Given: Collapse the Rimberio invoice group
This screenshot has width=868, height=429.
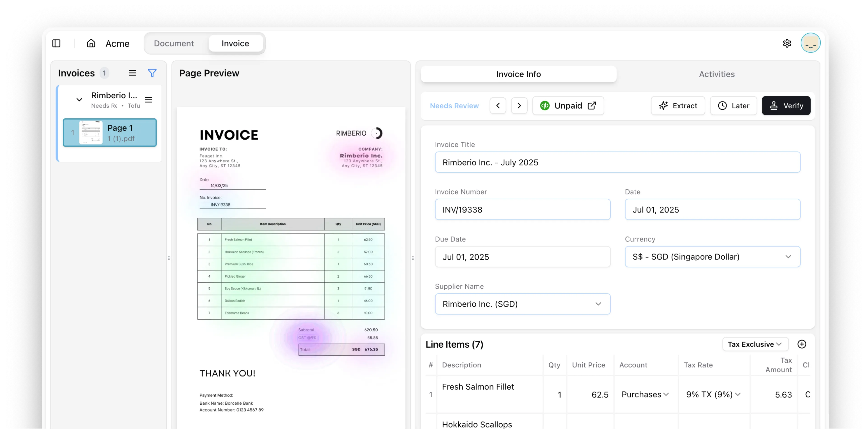Looking at the screenshot, I should [x=79, y=100].
